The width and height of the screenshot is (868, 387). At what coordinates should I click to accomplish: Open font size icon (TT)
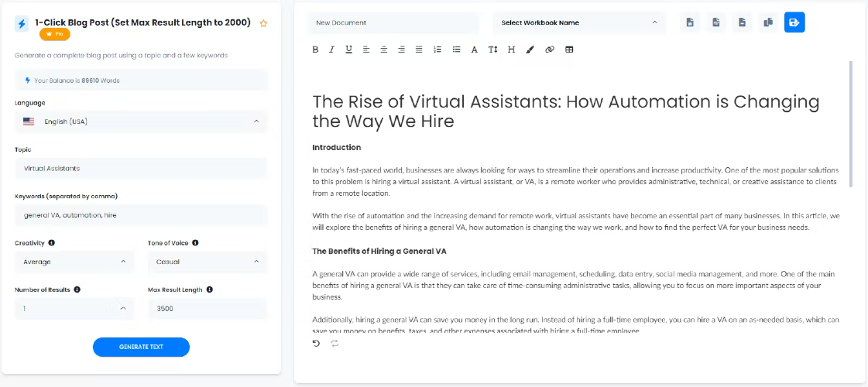tap(492, 50)
